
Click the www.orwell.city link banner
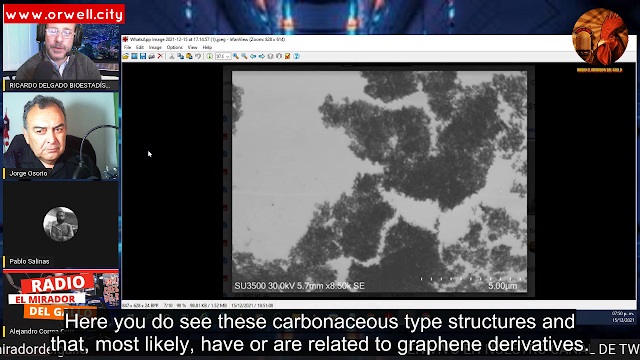(x=64, y=14)
